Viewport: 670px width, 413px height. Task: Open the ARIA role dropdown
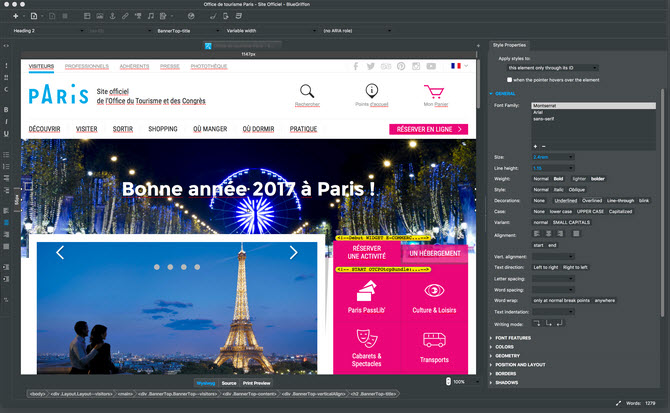pos(357,31)
